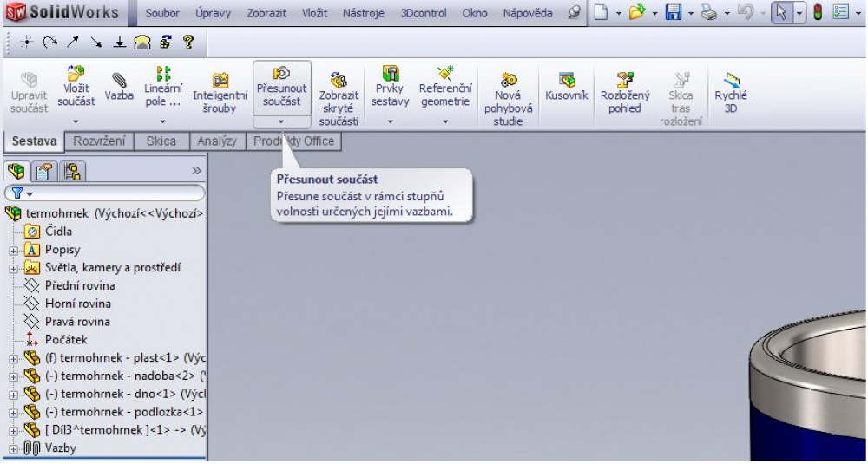This screenshot has width=868, height=464.
Task: Click Zobrazit skryté součásti tool
Action: [x=339, y=100]
